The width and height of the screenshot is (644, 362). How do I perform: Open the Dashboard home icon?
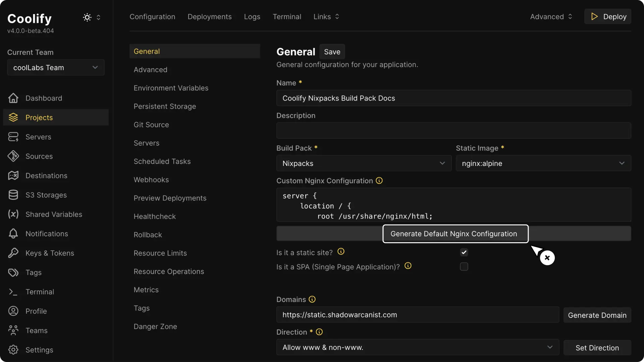(13, 98)
